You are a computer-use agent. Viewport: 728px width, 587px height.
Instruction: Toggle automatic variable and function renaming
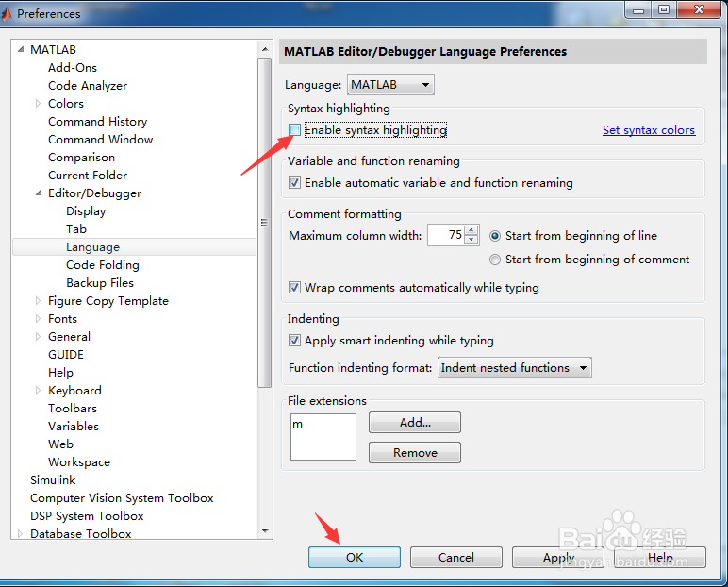point(295,183)
